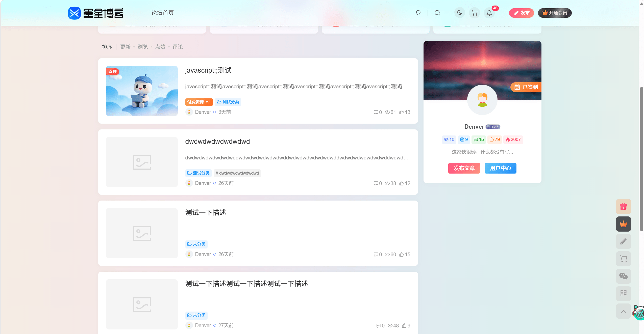644x334 pixels.
Task: Click the blue stat badge showing 10
Action: (449, 140)
